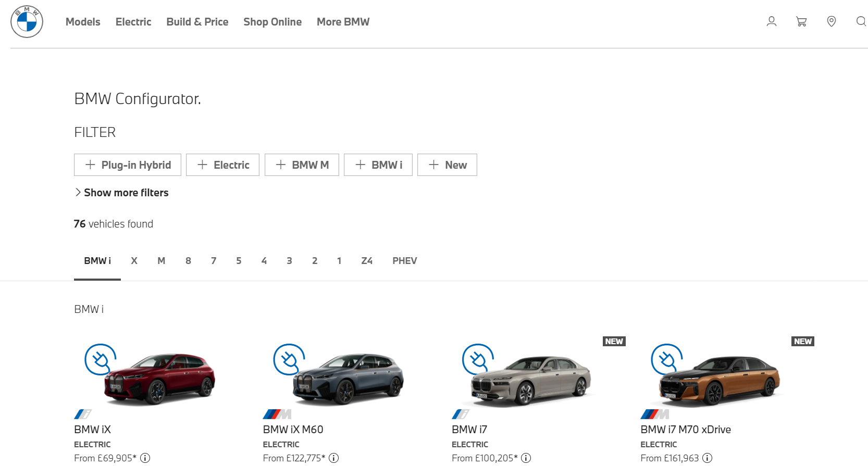Toggle the New filter

pyautogui.click(x=447, y=165)
